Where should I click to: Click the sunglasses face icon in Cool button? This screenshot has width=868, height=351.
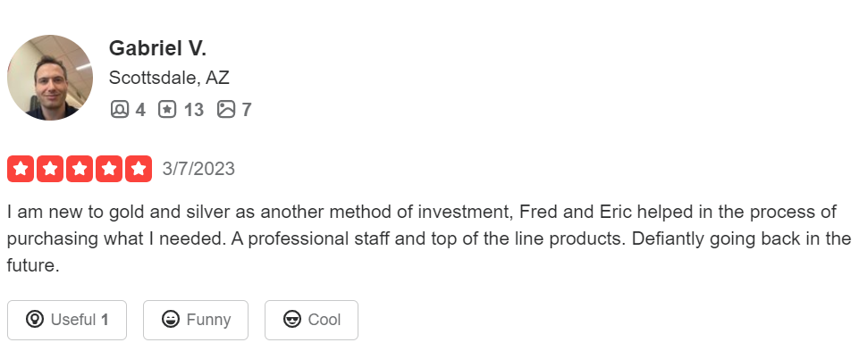(x=291, y=320)
